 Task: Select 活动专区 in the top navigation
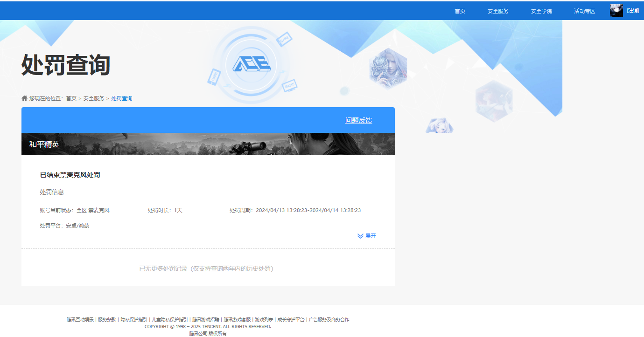coord(585,11)
